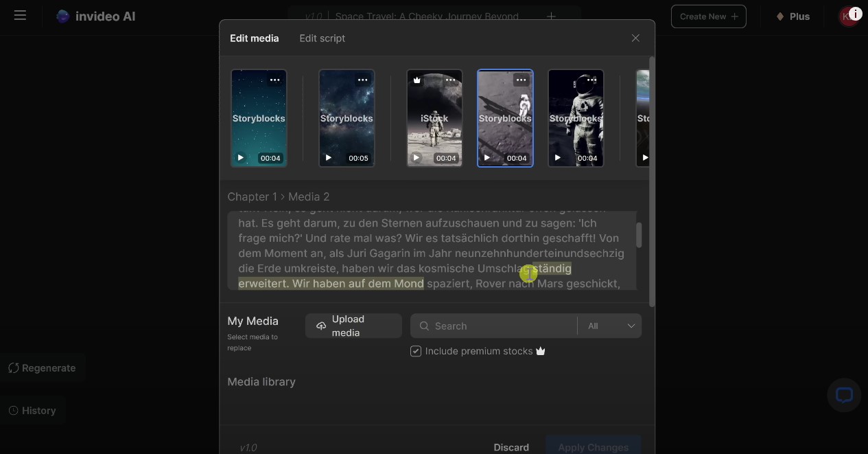868x454 pixels.
Task: Open options on selected Storyblocks clip
Action: (x=521, y=80)
